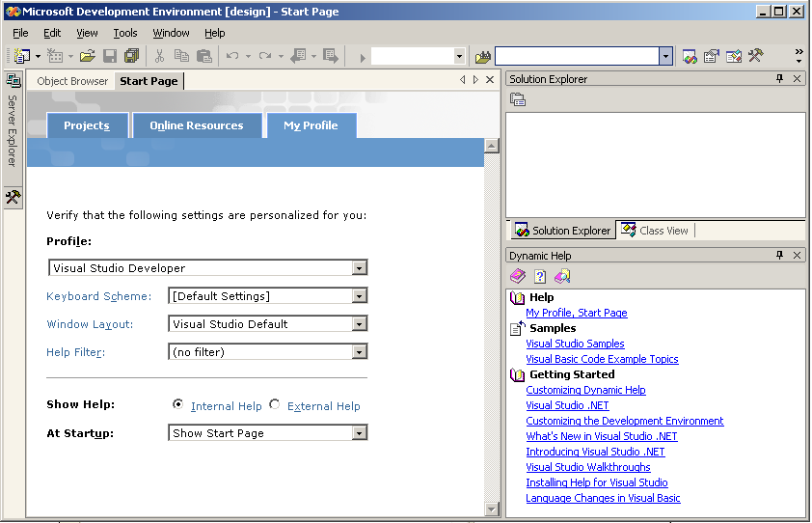Click the Open File folder icon
The image size is (812, 523).
[88, 55]
